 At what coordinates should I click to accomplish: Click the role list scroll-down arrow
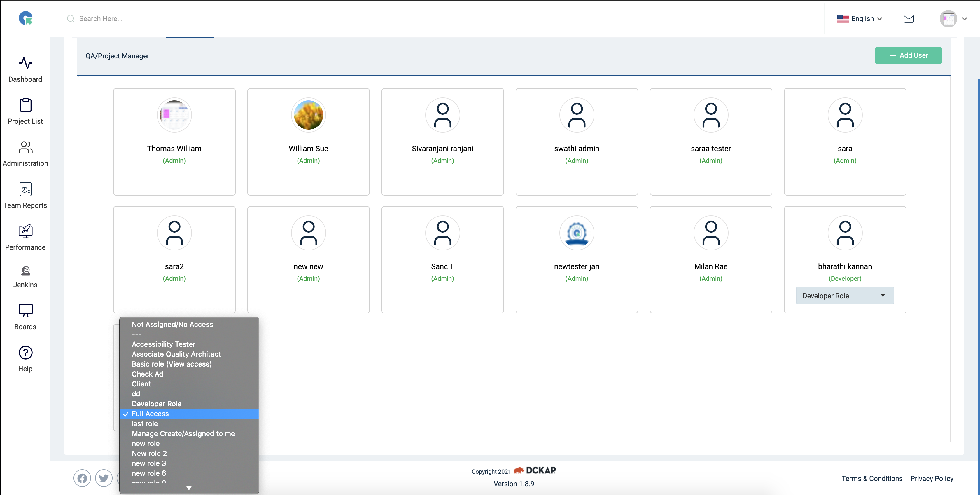coord(189,488)
